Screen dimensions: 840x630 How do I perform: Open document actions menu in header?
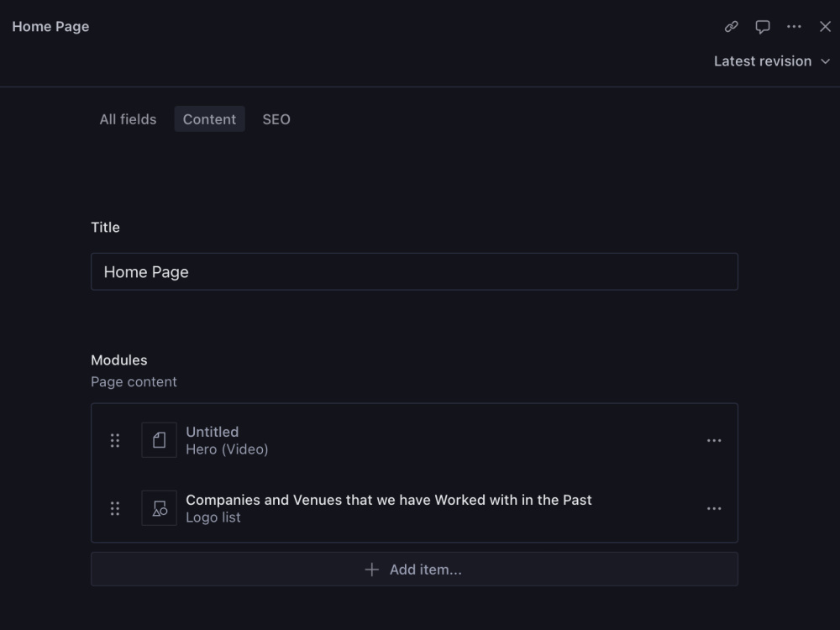[x=794, y=27]
